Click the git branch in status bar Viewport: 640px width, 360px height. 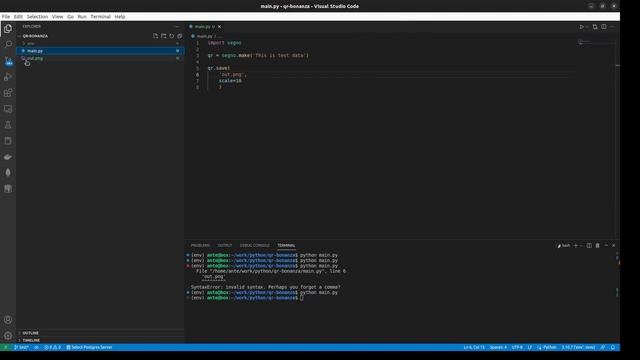[21, 347]
